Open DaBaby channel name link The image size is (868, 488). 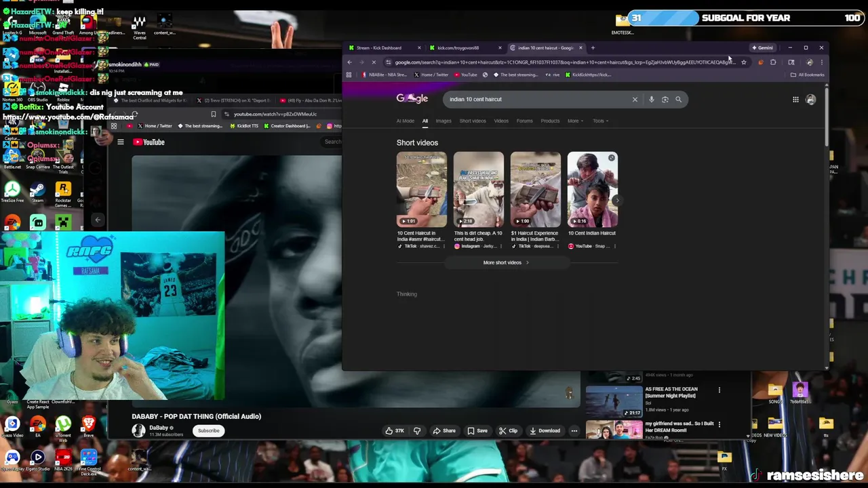(159, 428)
